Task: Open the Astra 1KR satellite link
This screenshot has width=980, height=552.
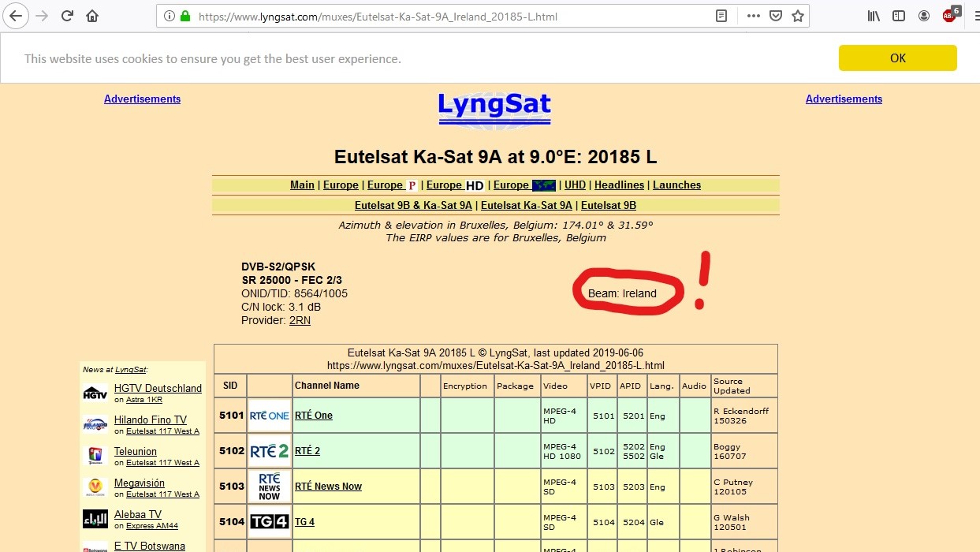Action: pos(144,400)
